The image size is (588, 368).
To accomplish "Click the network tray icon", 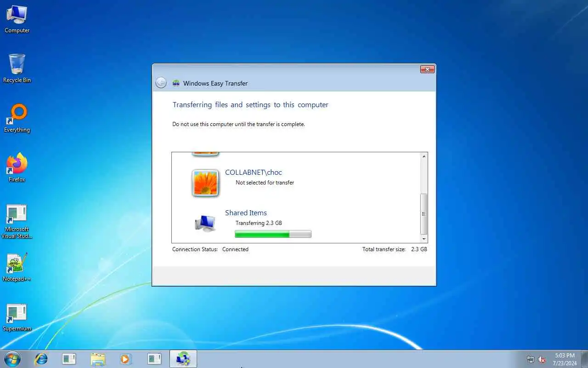I will click(x=531, y=359).
